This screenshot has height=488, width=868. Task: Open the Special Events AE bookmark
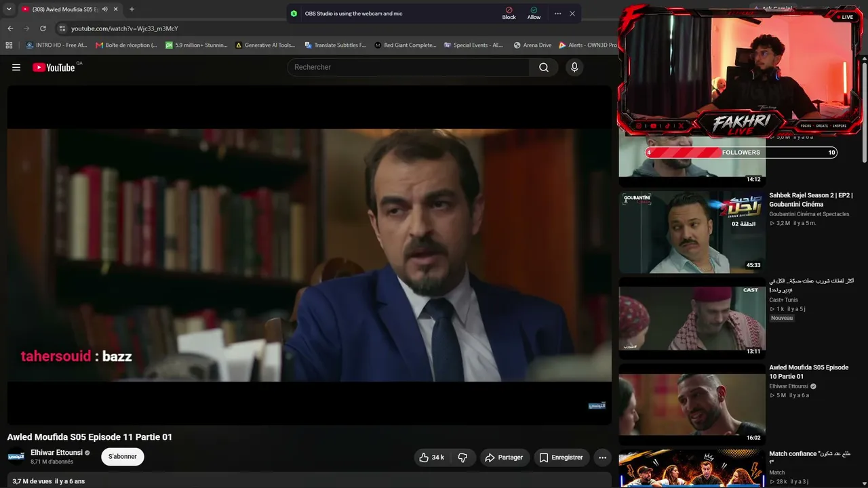(474, 45)
